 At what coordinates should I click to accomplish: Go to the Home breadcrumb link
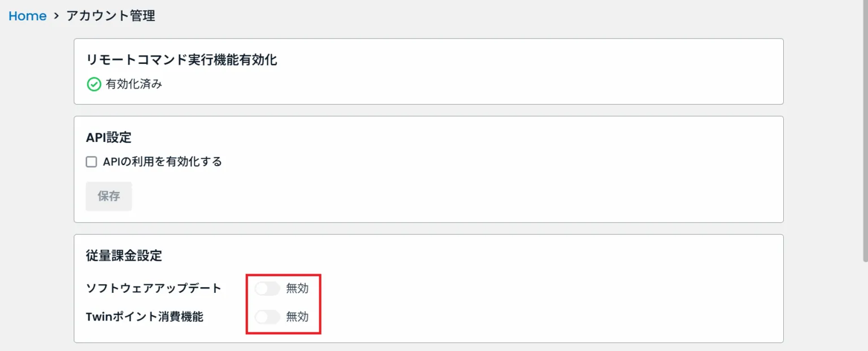click(27, 16)
